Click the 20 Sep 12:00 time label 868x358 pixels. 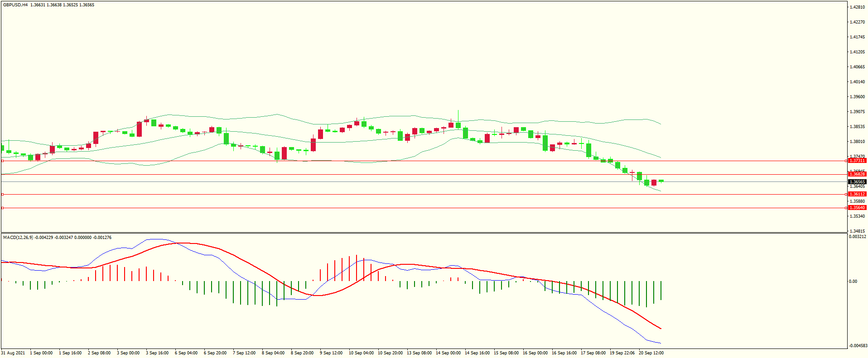click(651, 353)
